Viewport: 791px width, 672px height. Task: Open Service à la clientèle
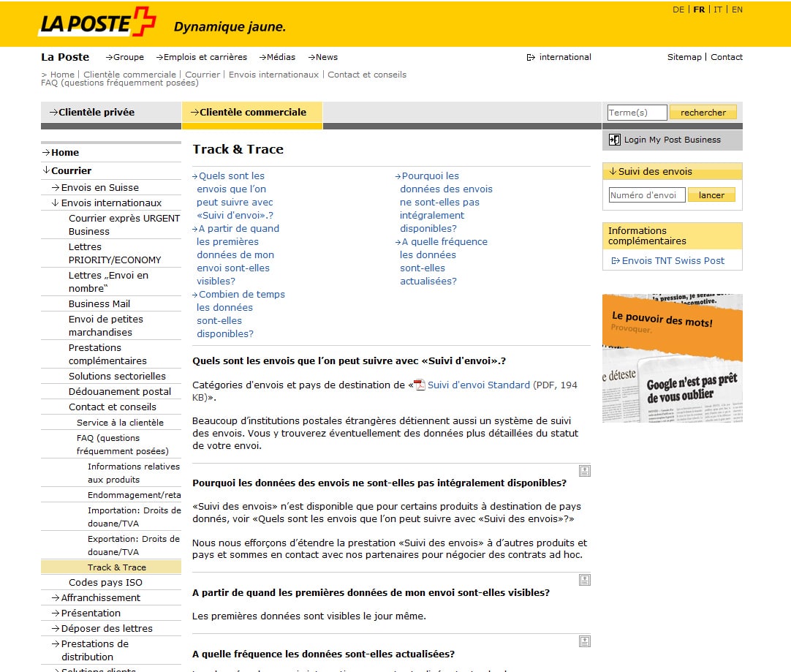pos(120,423)
